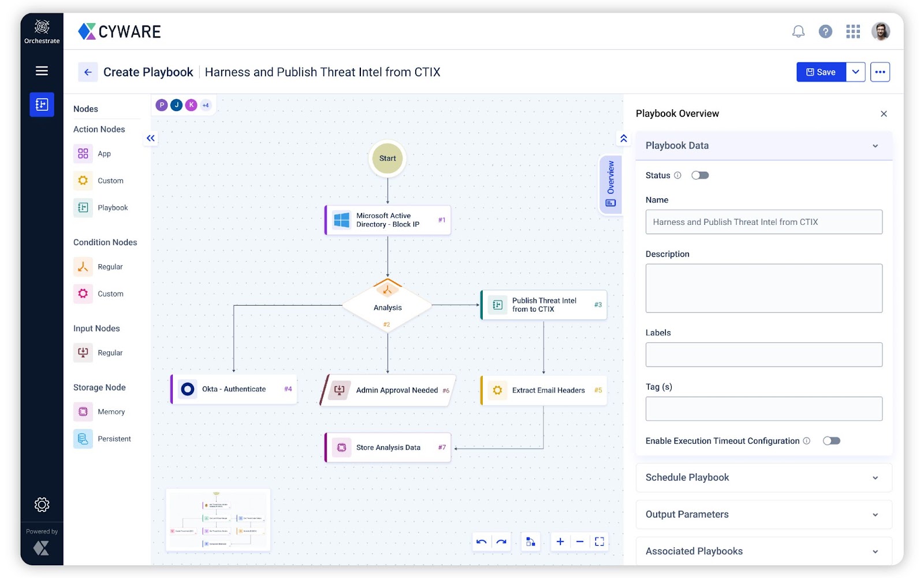Expand the Schedule Playbook section

875,478
